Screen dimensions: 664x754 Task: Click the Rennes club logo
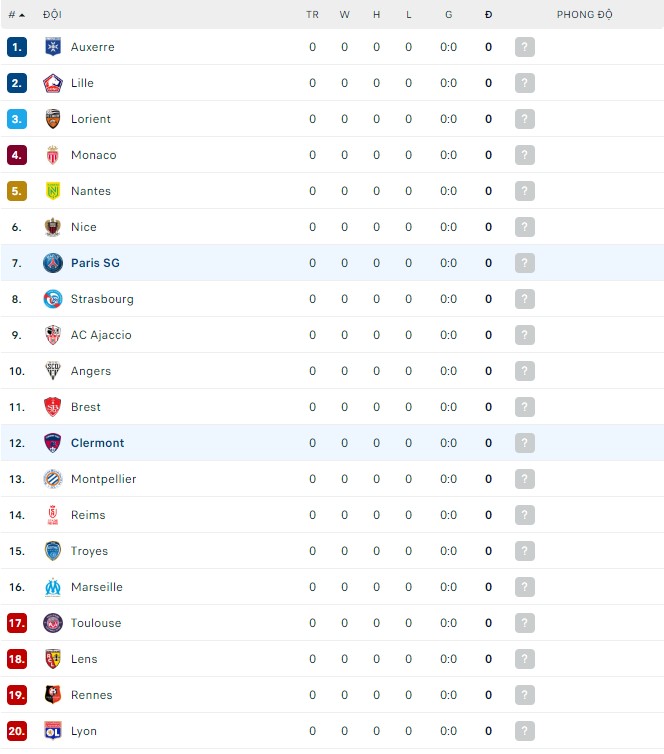coord(53,695)
